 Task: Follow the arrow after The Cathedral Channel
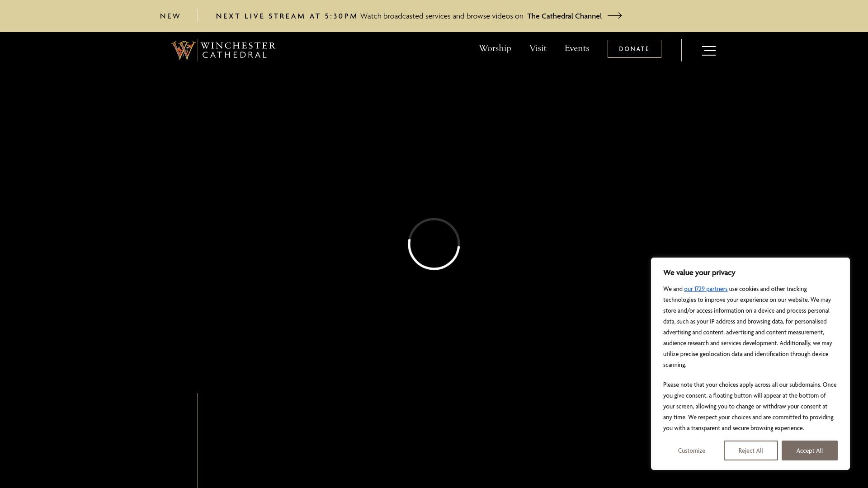coord(615,16)
